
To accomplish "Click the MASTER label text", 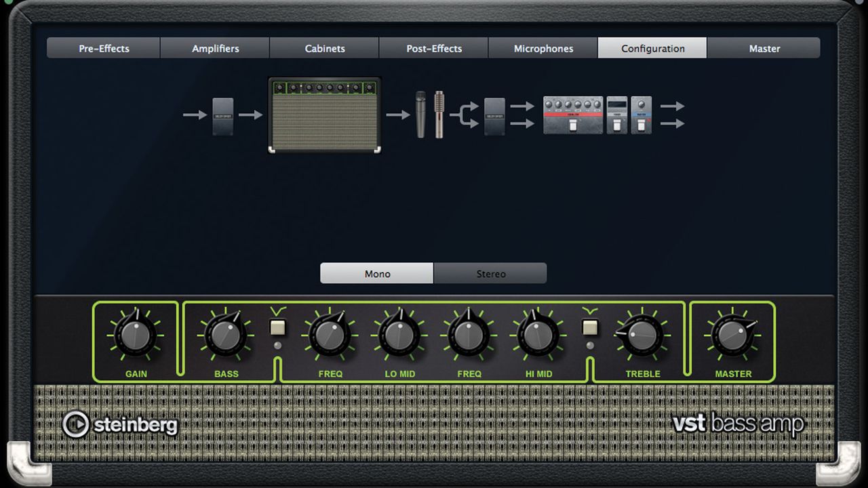I will [x=733, y=373].
